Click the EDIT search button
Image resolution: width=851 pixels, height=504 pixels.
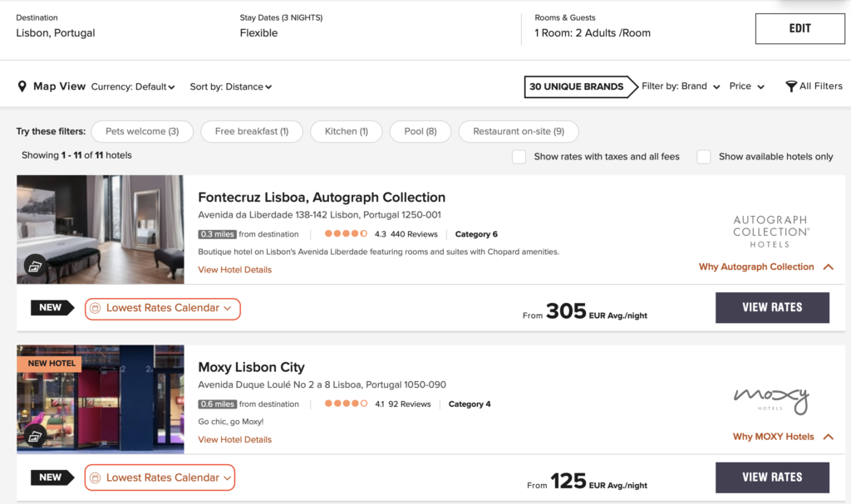(x=799, y=28)
